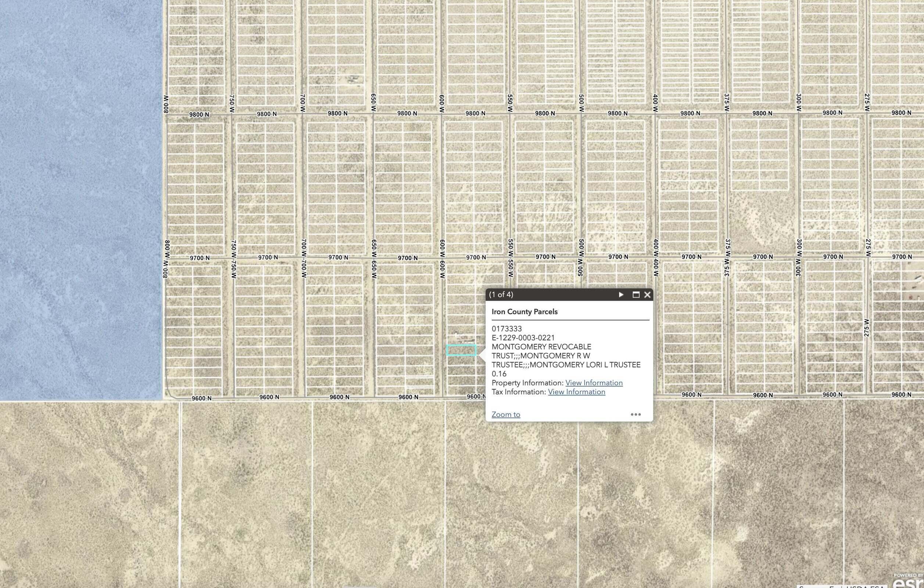Close the Iron County Parcels popup
This screenshot has width=924, height=588.
tap(647, 295)
